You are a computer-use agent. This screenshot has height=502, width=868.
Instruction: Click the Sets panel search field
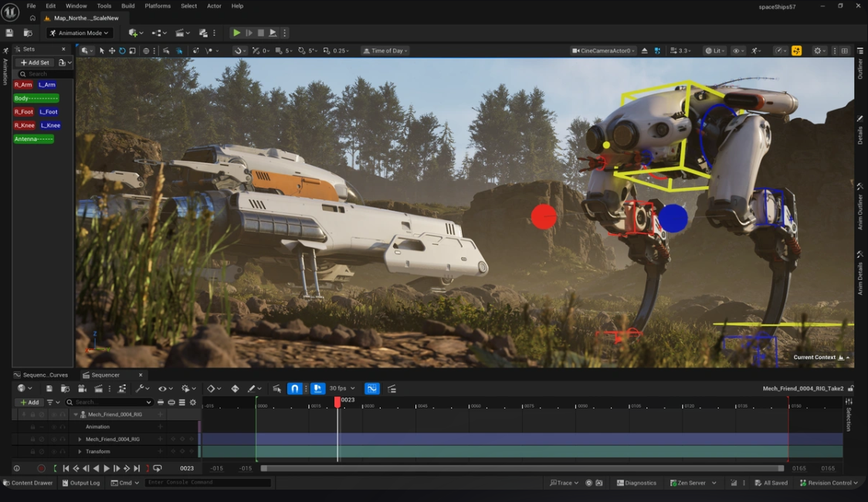[x=46, y=74]
